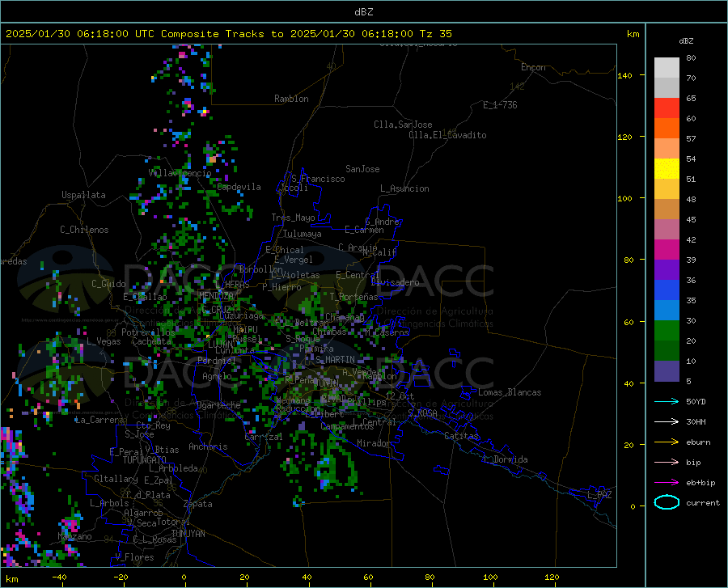Click the magenta eb+bip arrow legend icon
The height and width of the screenshot is (588, 728).
click(x=667, y=482)
